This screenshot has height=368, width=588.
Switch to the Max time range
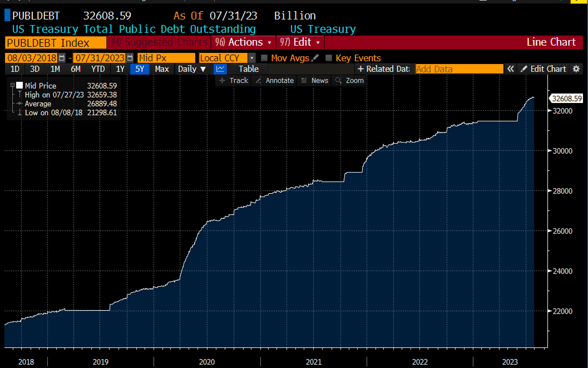162,69
